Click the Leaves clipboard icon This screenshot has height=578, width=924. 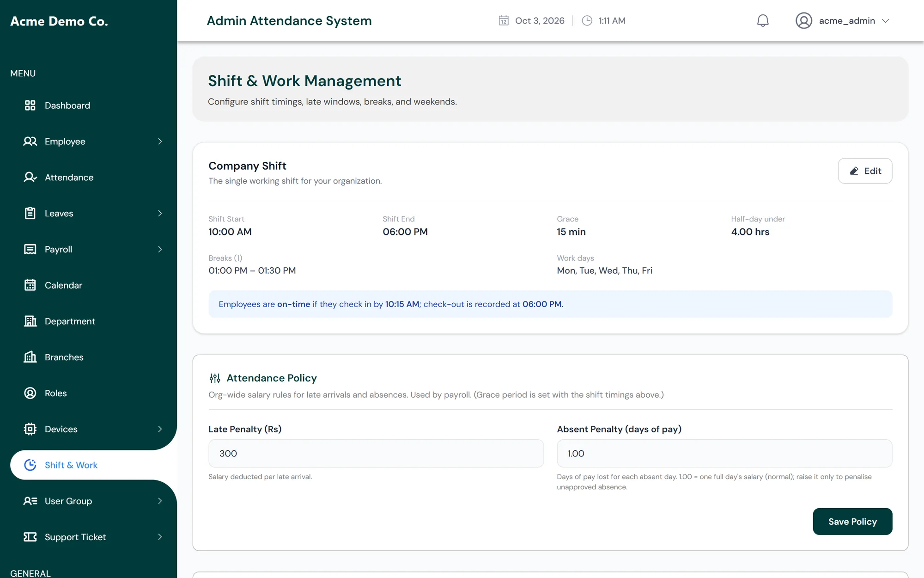(x=30, y=213)
